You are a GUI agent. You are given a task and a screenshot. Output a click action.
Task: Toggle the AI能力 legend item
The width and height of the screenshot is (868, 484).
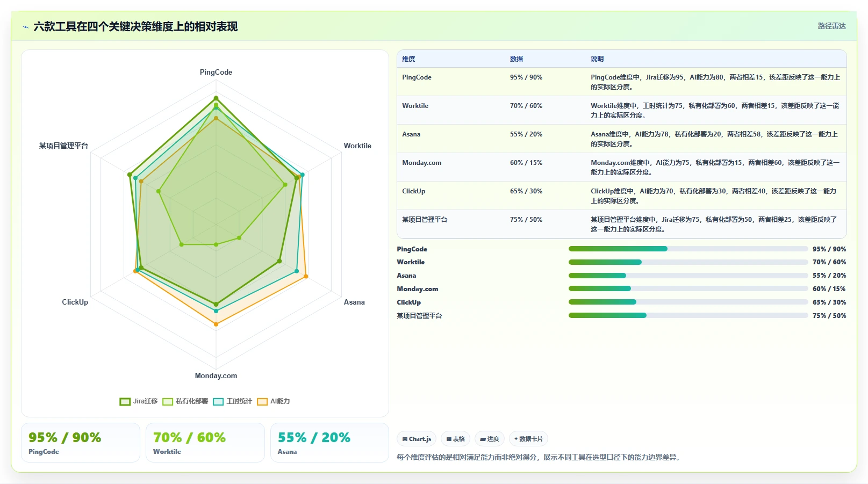point(274,401)
